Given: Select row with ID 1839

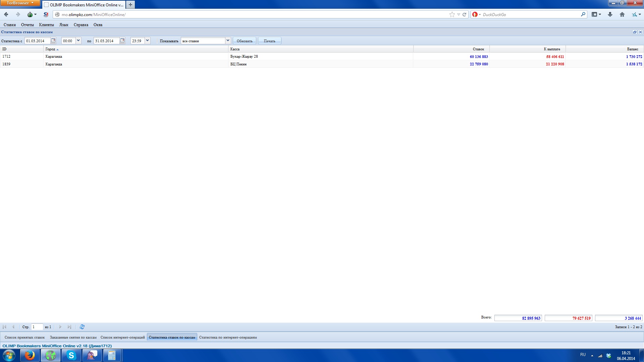Looking at the screenshot, I should tap(322, 64).
